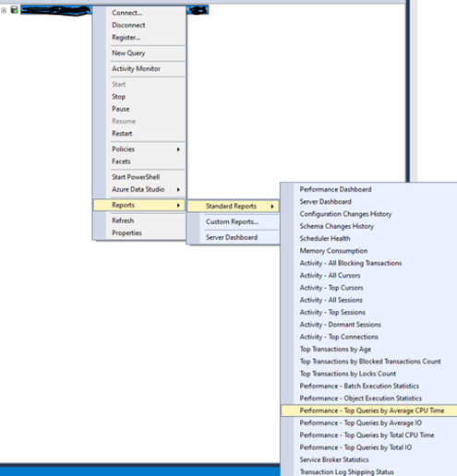Select Start PowerShell menu item

coord(136,177)
